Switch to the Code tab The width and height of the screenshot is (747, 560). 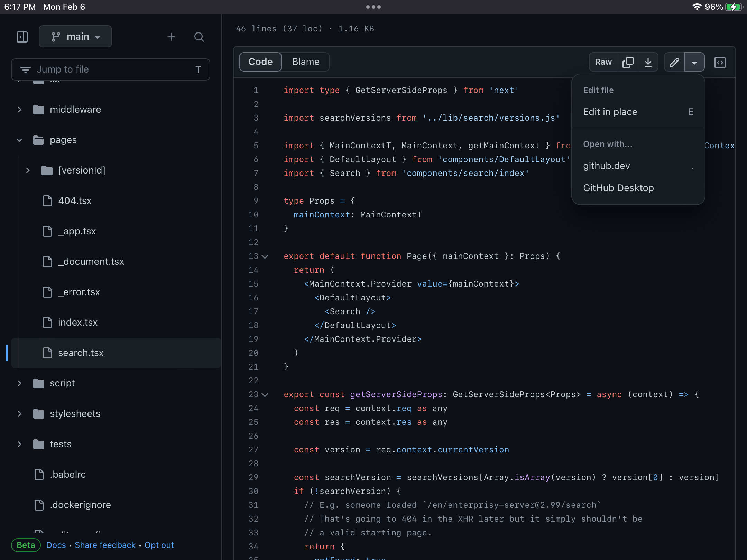260,62
